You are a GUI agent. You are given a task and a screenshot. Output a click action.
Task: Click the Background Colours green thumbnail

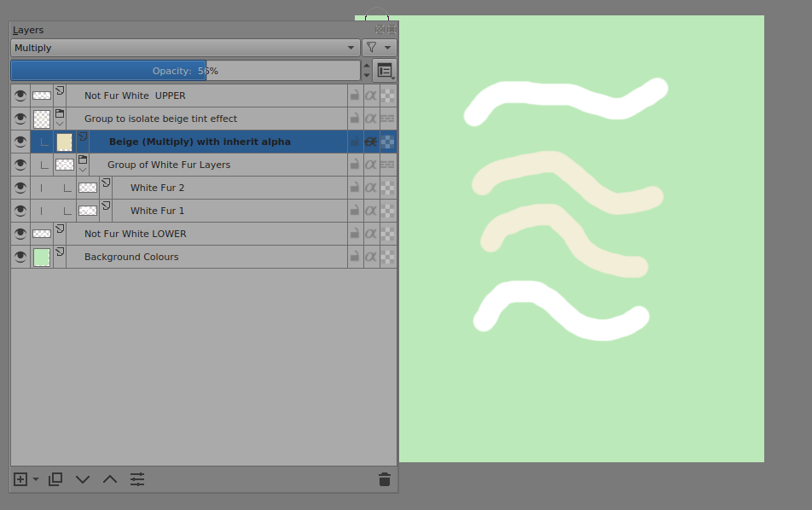(42, 258)
